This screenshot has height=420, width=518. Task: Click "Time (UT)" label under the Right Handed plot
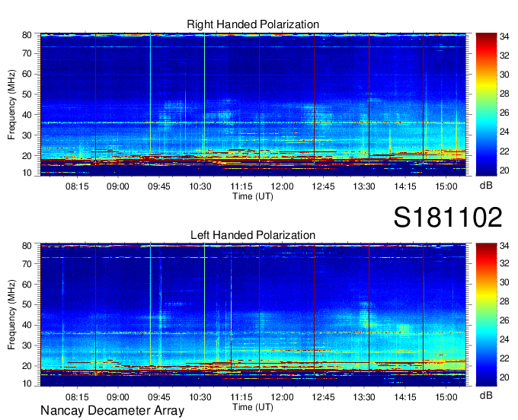click(x=253, y=196)
